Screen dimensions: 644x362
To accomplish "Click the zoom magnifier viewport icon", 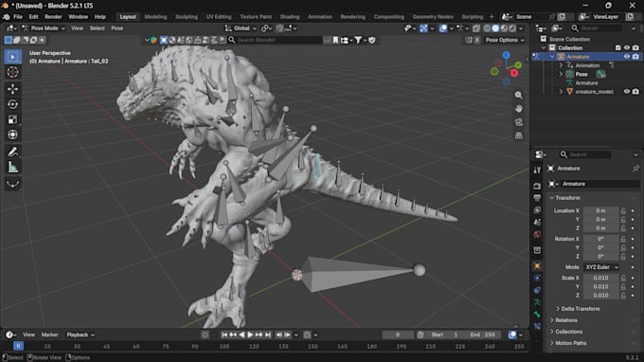I will click(519, 95).
